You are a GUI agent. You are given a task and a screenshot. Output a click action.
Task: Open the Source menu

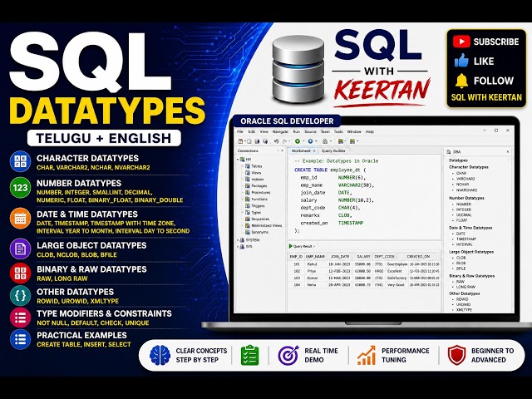pos(310,131)
